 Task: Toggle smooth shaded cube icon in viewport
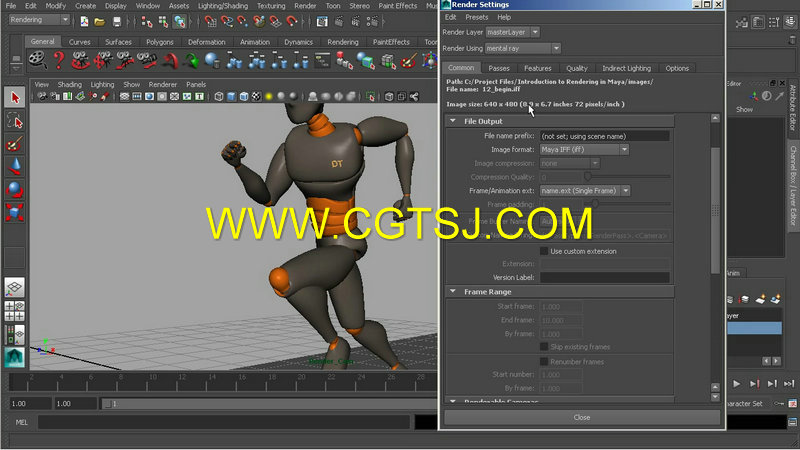pos(231,96)
